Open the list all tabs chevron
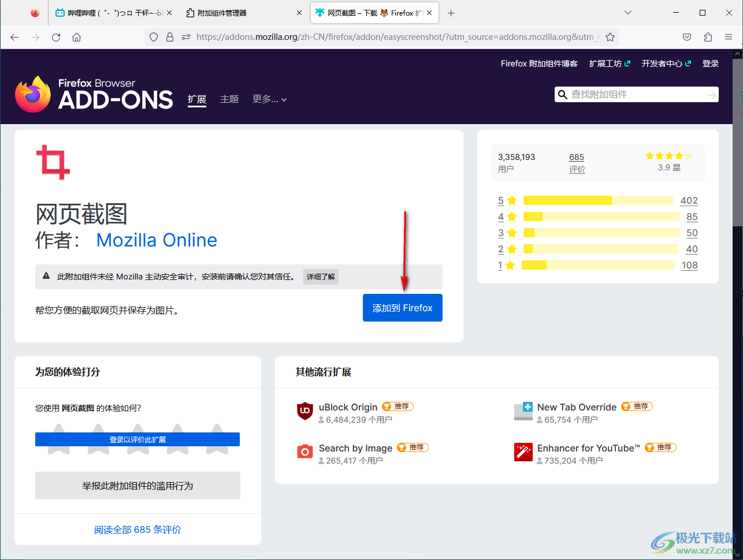 (x=628, y=13)
